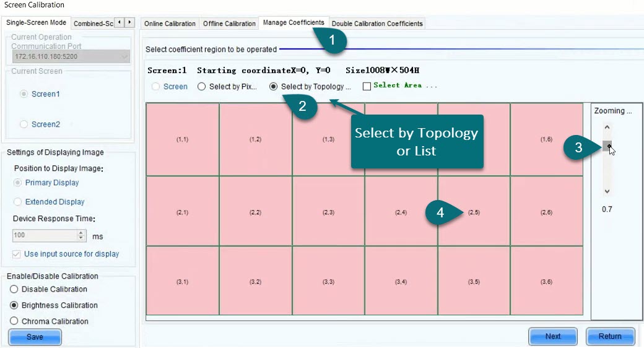Screen dimensions: 644x348
Task: Click the Zooming slider thumb
Action: 607,146
